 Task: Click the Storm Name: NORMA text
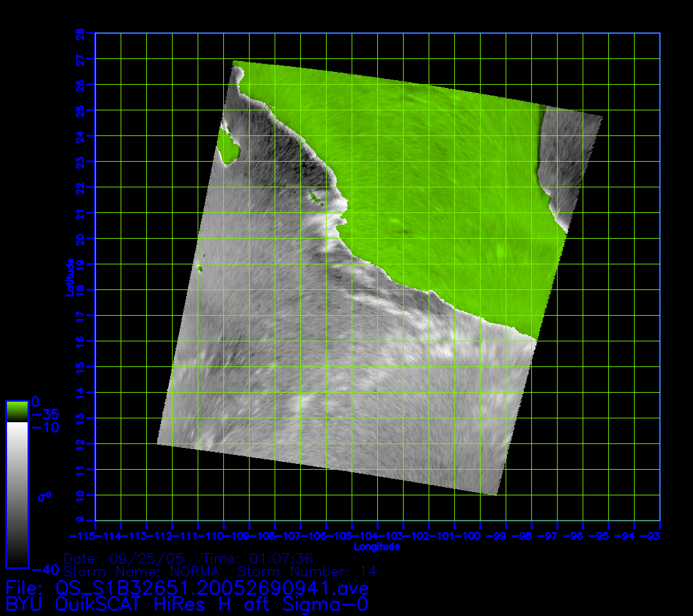[x=141, y=571]
